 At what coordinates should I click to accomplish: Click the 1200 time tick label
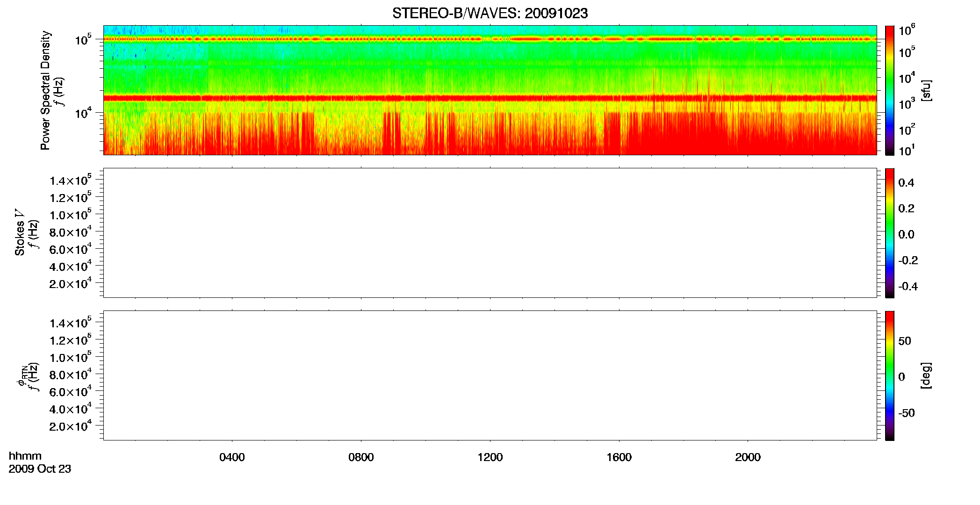point(490,457)
